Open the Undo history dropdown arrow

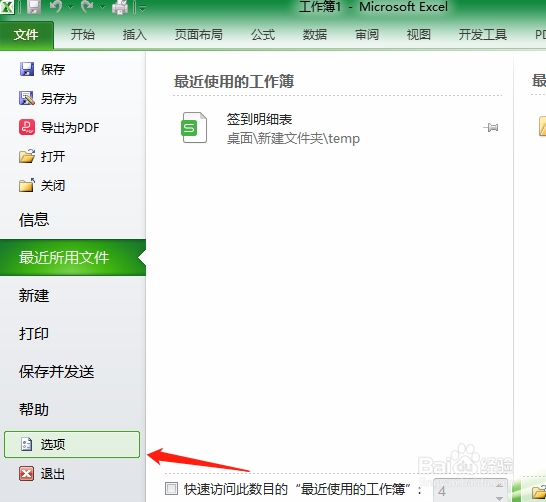(71, 7)
